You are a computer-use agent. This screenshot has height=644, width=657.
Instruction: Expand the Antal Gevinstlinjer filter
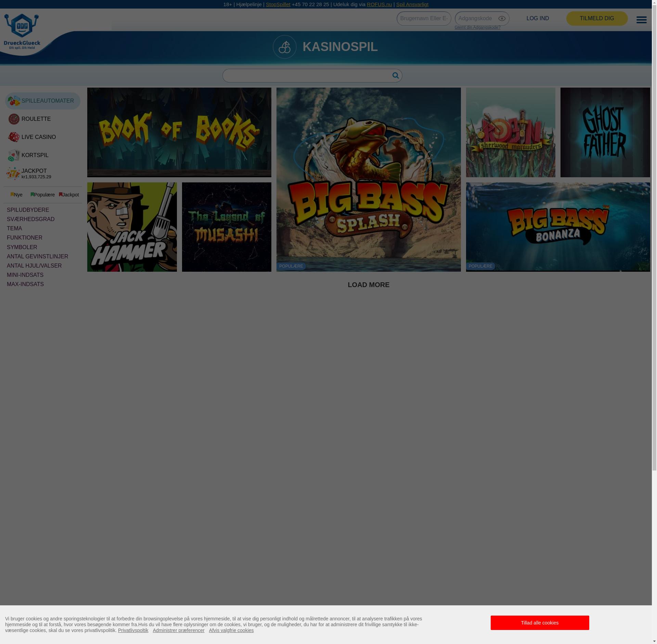pyautogui.click(x=38, y=256)
